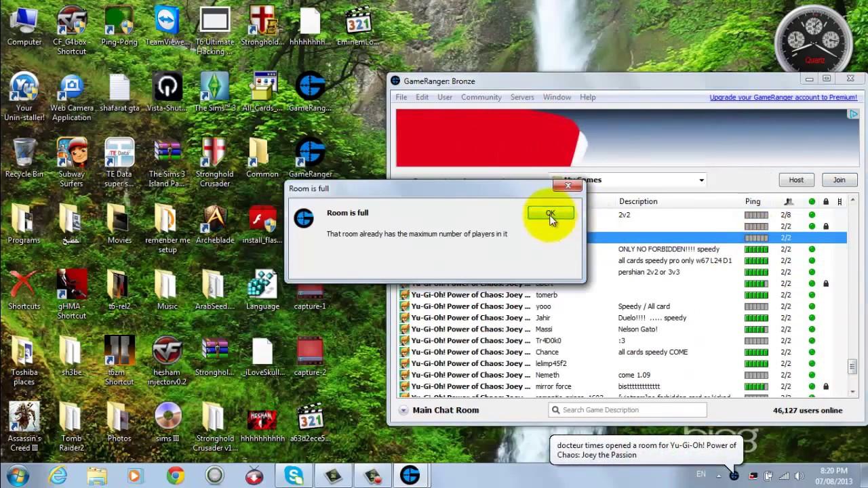Select the Ping-Pong desktop icon
Screen dimensions: 868x488
(119, 27)
